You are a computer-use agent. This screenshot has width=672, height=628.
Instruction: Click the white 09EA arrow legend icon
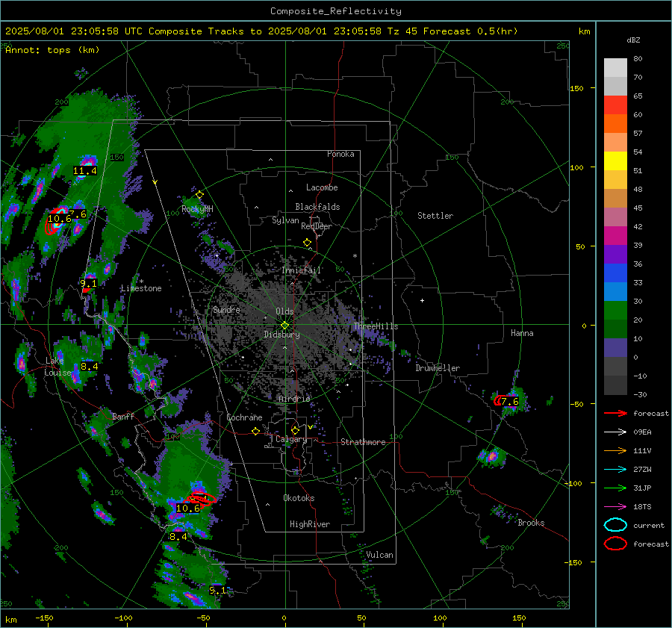[615, 432]
